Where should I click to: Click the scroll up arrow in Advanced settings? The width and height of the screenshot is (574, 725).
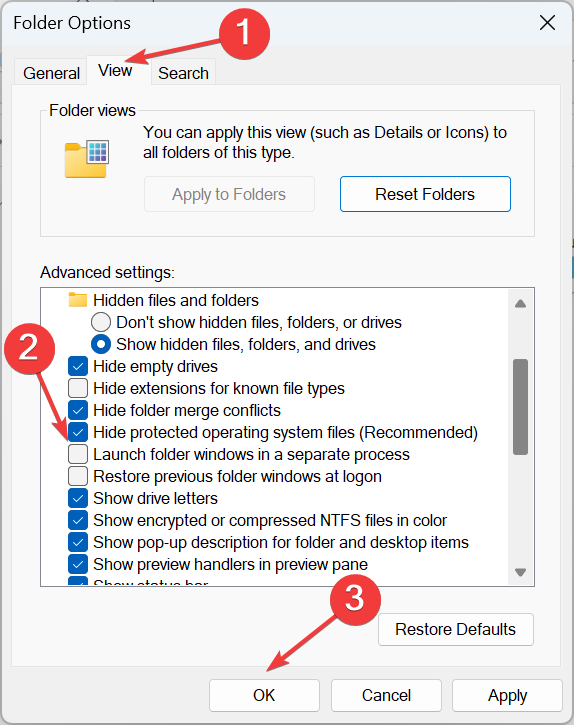tap(520, 304)
